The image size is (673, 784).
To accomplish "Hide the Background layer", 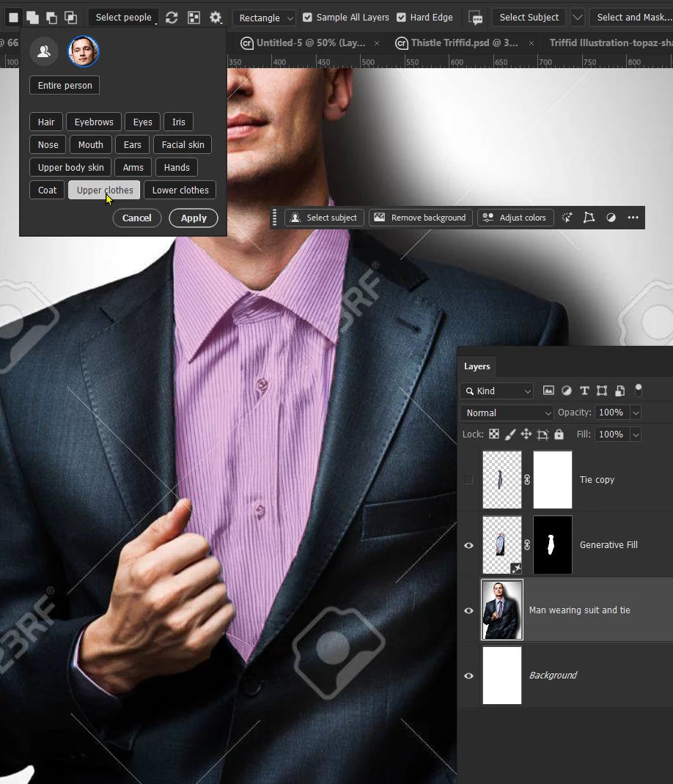I will pyautogui.click(x=469, y=676).
